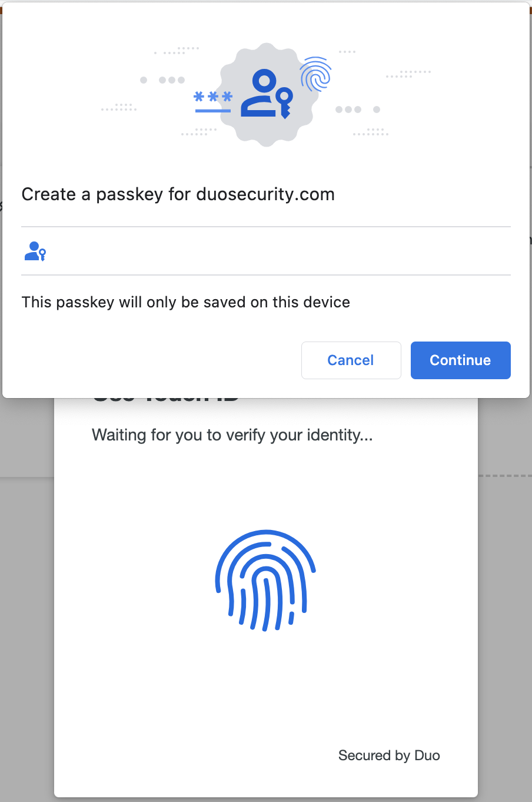Click the three gray dots left of badge

[x=172, y=80]
